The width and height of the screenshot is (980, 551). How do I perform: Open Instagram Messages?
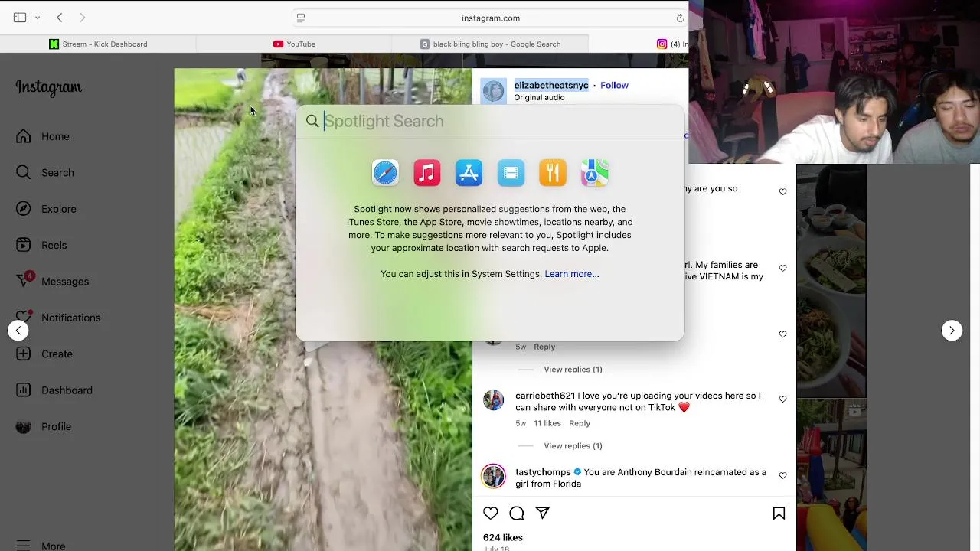click(x=52, y=281)
